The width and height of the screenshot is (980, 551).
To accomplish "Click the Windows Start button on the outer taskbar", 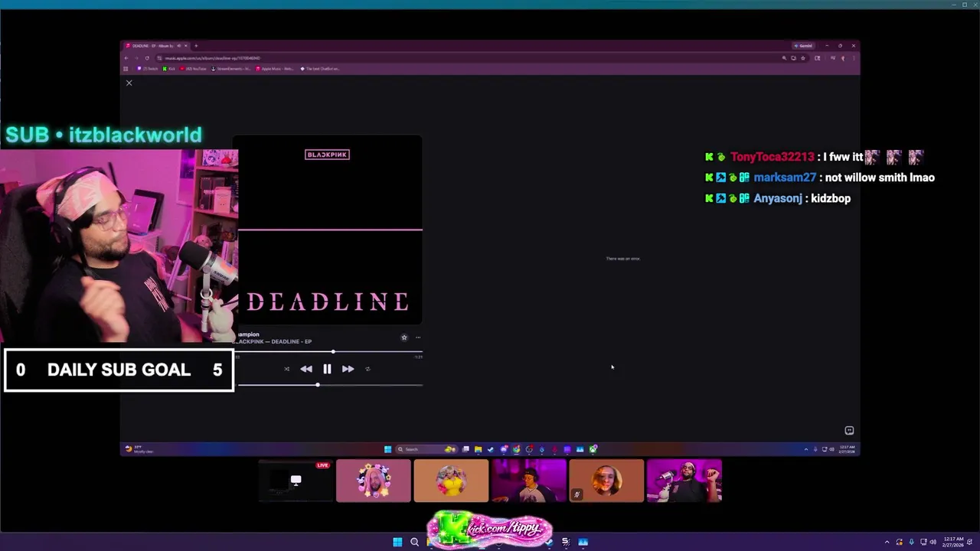I will 397,542.
